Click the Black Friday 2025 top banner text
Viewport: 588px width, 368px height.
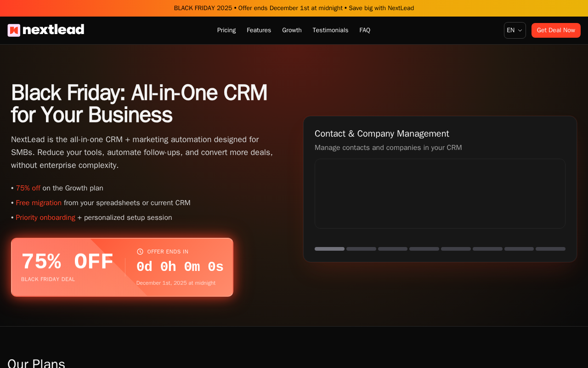coord(294,8)
